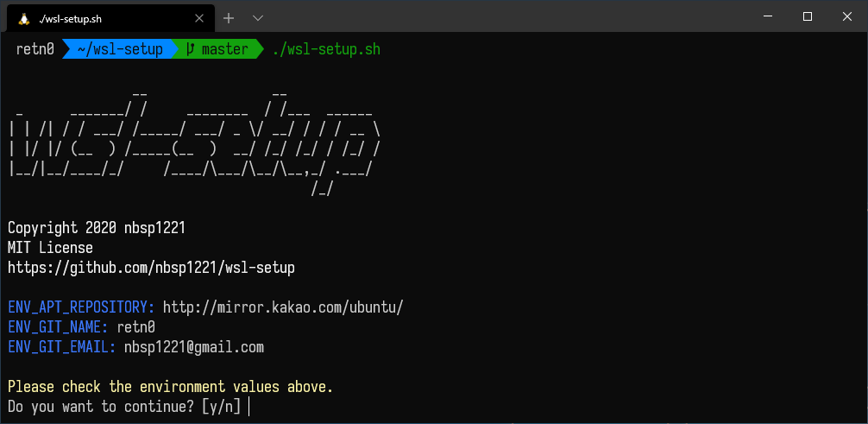The height and width of the screenshot is (424, 868).
Task: Close the ./wsl-setup.sh tab
Action: pos(199,18)
